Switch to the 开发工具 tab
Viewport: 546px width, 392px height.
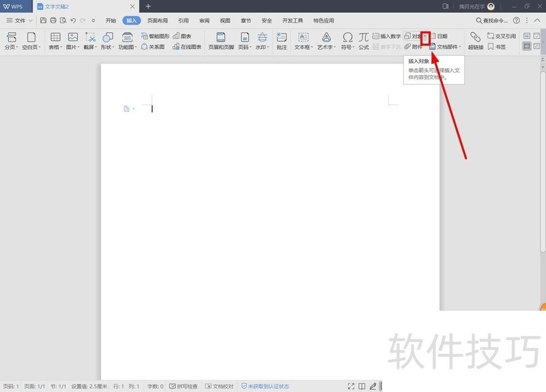click(x=293, y=20)
